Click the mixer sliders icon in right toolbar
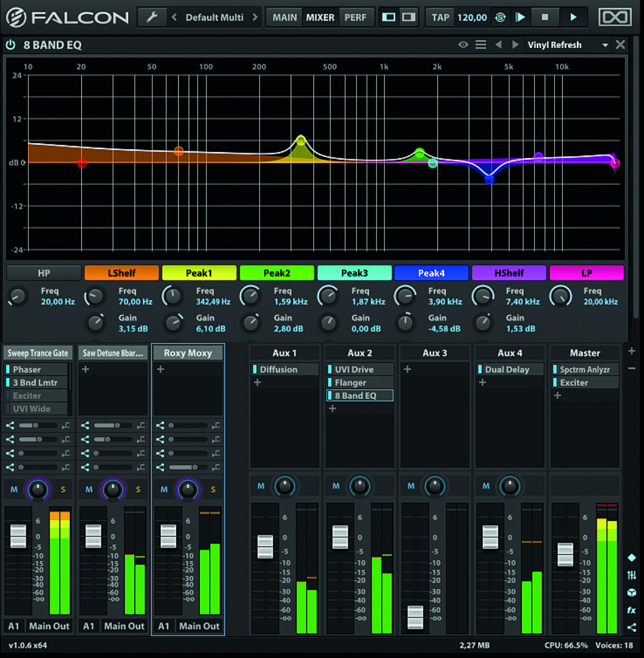Image resolution: width=644 pixels, height=658 pixels. pyautogui.click(x=631, y=575)
